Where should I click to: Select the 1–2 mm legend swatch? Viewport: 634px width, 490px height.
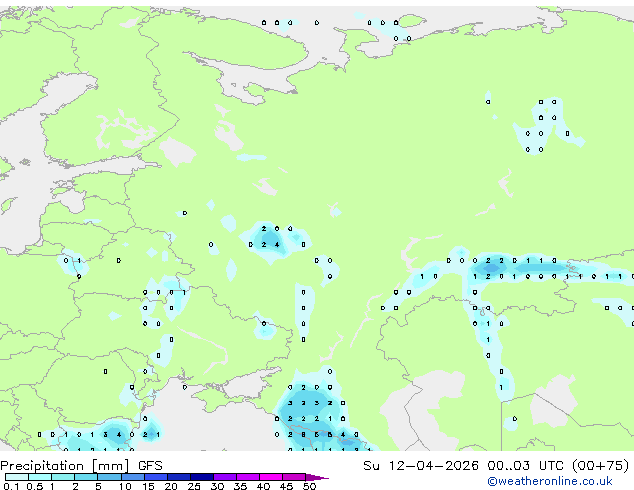(63, 477)
